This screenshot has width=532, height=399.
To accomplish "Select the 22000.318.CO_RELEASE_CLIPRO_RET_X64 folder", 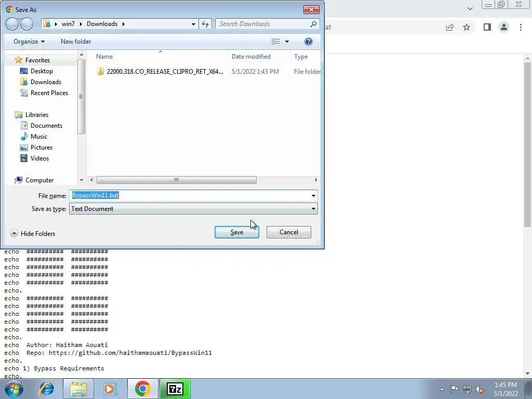I will coord(165,71).
